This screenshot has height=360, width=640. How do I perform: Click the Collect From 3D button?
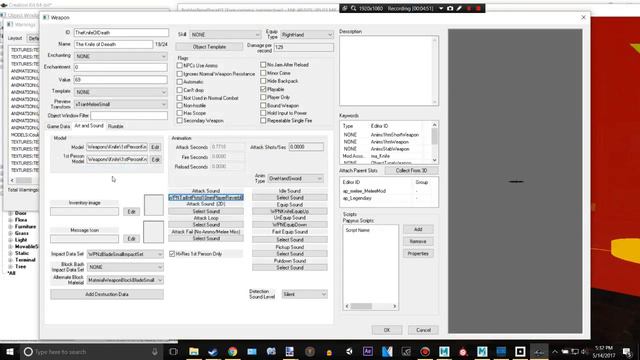pyautogui.click(x=411, y=171)
